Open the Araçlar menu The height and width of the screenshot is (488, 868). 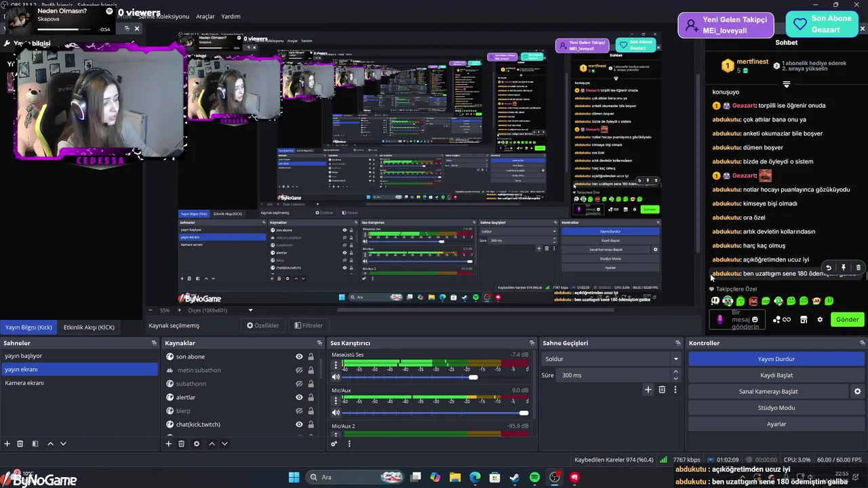[205, 16]
